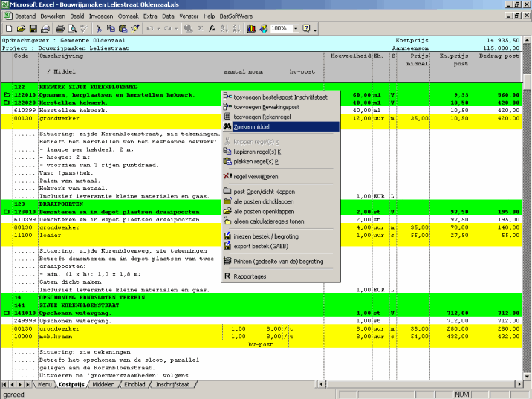Click the Chart Wizard icon
This screenshot has height=399, width=532.
coord(251,28)
